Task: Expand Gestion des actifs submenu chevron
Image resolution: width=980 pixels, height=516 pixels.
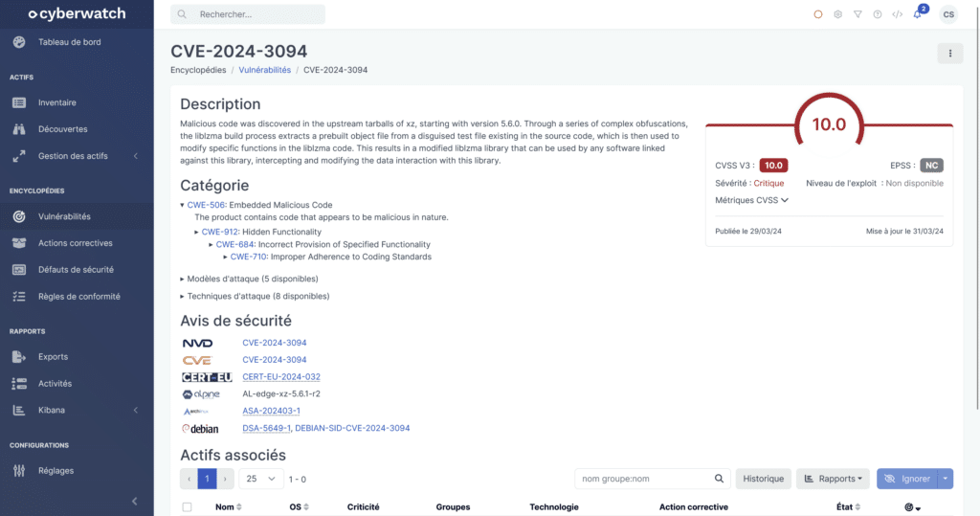Action: (136, 156)
